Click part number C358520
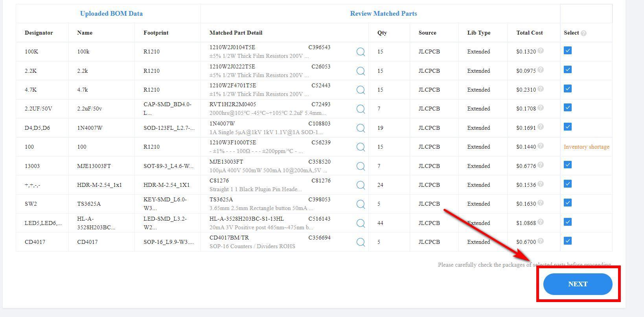Screen dimensions: 644x317 click(x=319, y=162)
